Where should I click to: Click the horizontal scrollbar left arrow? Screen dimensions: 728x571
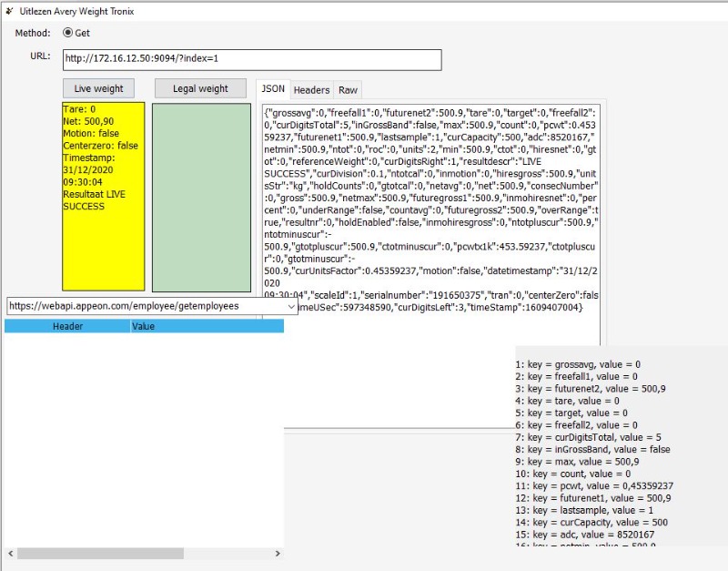coord(10,553)
